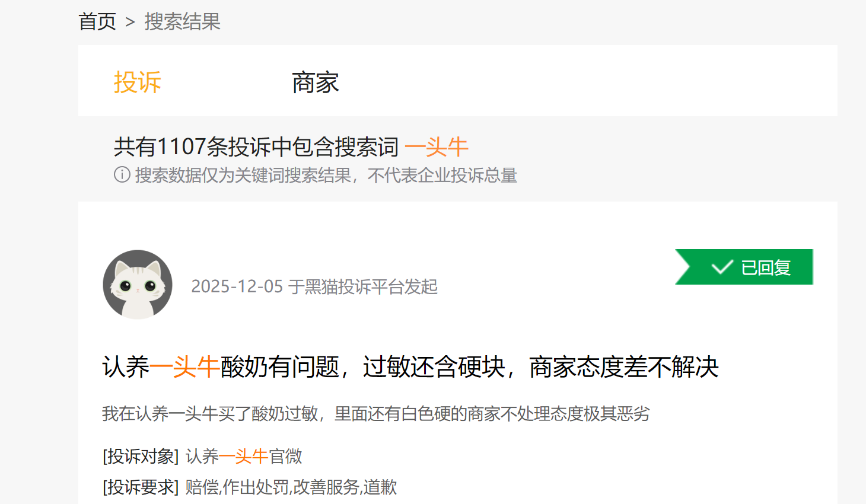Switch to the 投诉 tab
The height and width of the screenshot is (504, 866).
tap(138, 82)
